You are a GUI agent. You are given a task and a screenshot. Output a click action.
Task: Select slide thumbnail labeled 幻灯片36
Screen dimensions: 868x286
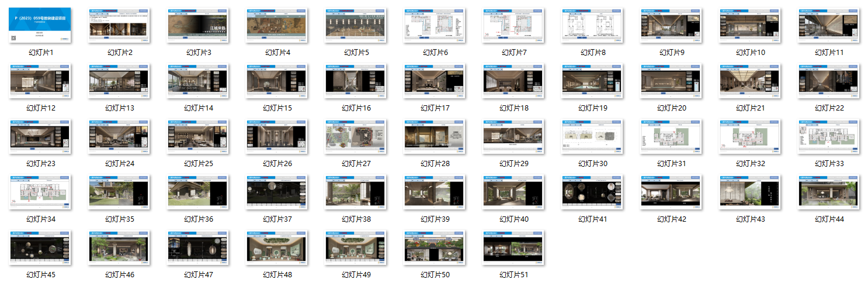[198, 192]
